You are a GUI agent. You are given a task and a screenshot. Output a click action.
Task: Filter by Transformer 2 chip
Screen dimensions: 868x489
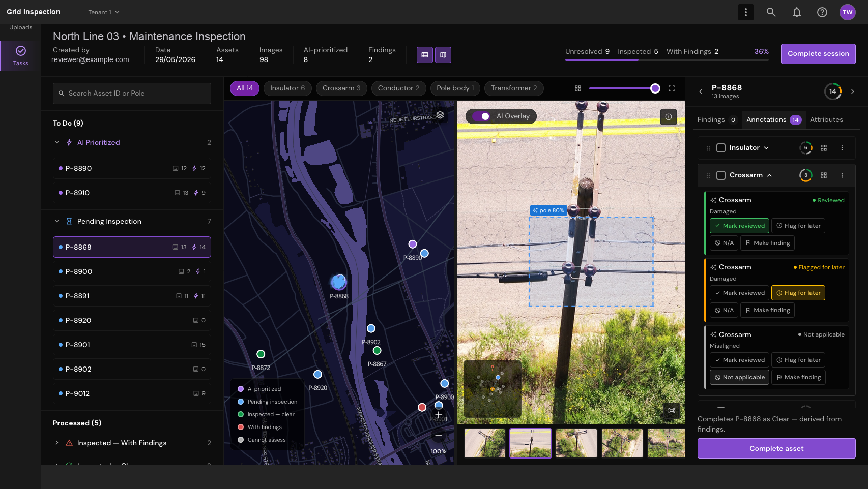514,88
